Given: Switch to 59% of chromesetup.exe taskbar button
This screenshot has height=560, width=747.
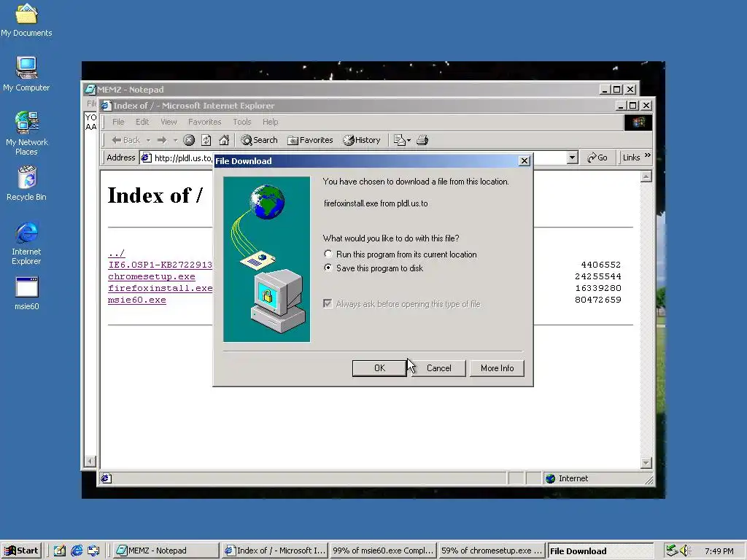Looking at the screenshot, I should pos(491,551).
